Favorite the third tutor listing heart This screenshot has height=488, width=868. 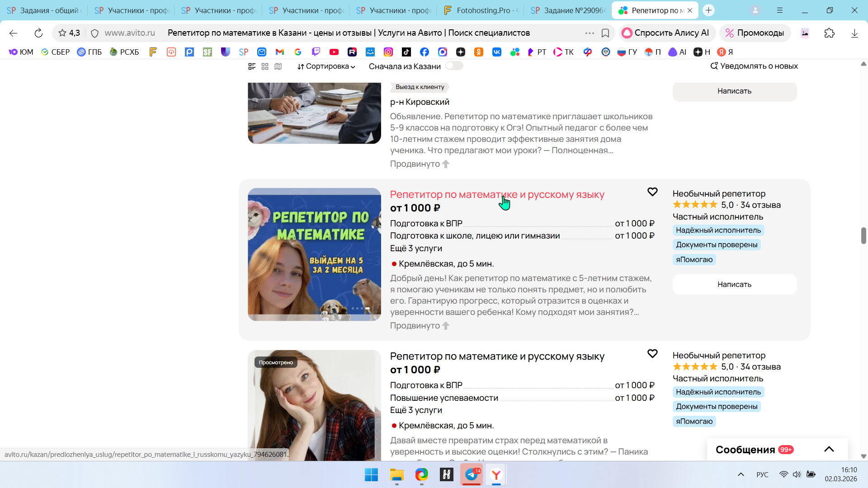pyautogui.click(x=652, y=354)
